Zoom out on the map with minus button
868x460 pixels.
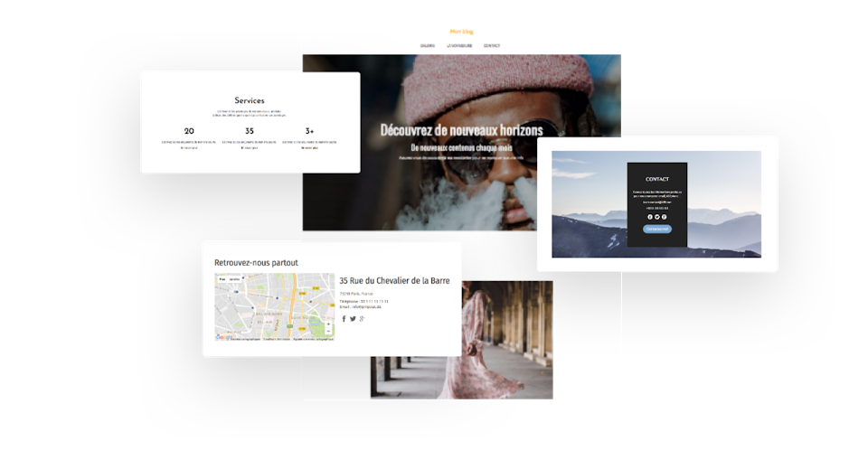pyautogui.click(x=329, y=331)
